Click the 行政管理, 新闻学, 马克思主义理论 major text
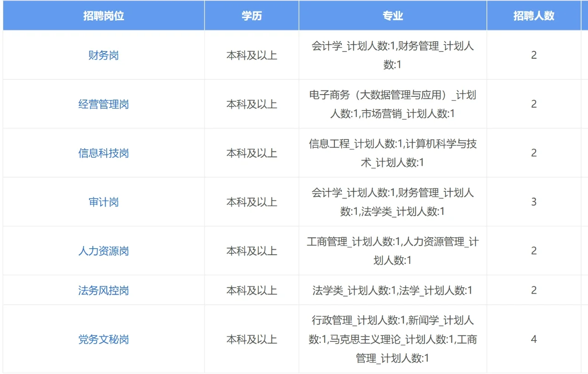This screenshot has height=374, width=588. coord(393,340)
